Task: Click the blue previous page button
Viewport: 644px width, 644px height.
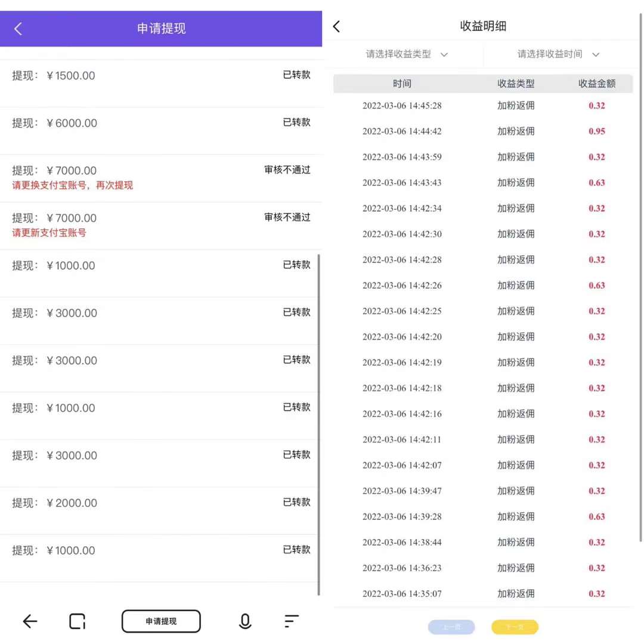Action: [451, 627]
